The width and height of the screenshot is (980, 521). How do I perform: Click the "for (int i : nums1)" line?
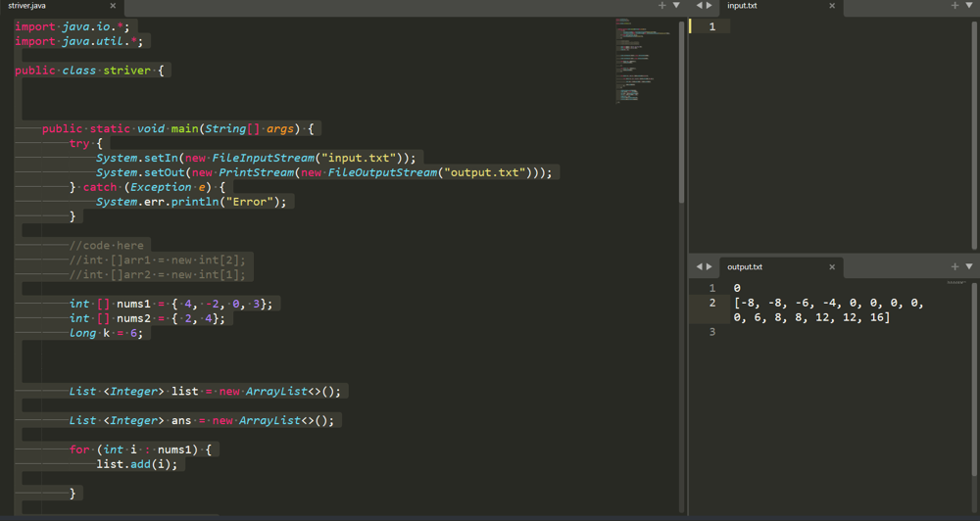click(x=140, y=450)
